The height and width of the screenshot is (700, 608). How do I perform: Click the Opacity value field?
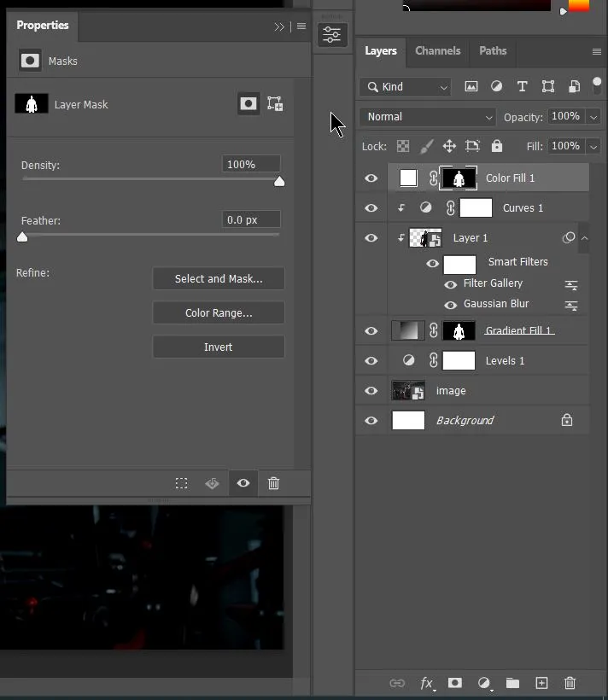pos(566,116)
